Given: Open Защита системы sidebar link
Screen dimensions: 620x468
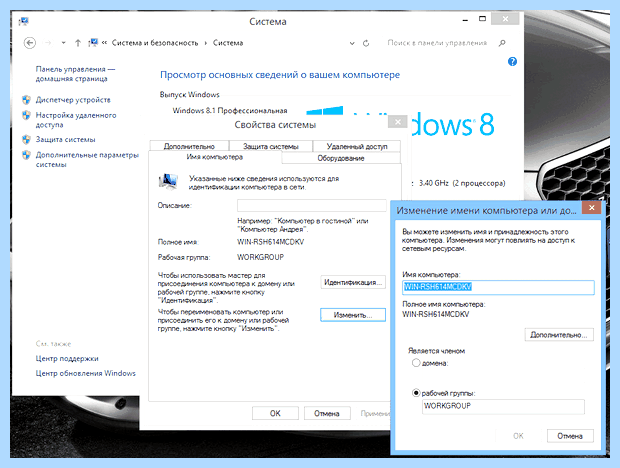Looking at the screenshot, I should 66,139.
